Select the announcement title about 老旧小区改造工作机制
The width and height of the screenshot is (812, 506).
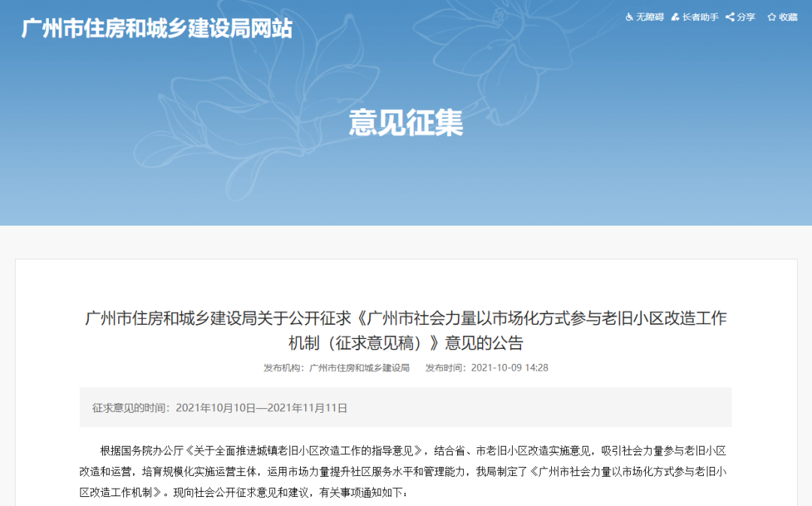[406, 330]
